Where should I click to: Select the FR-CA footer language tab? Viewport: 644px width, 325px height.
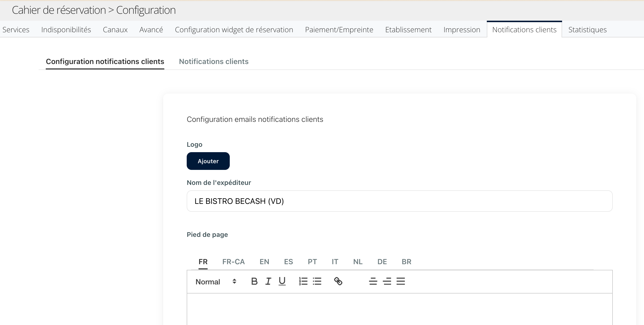pyautogui.click(x=233, y=262)
